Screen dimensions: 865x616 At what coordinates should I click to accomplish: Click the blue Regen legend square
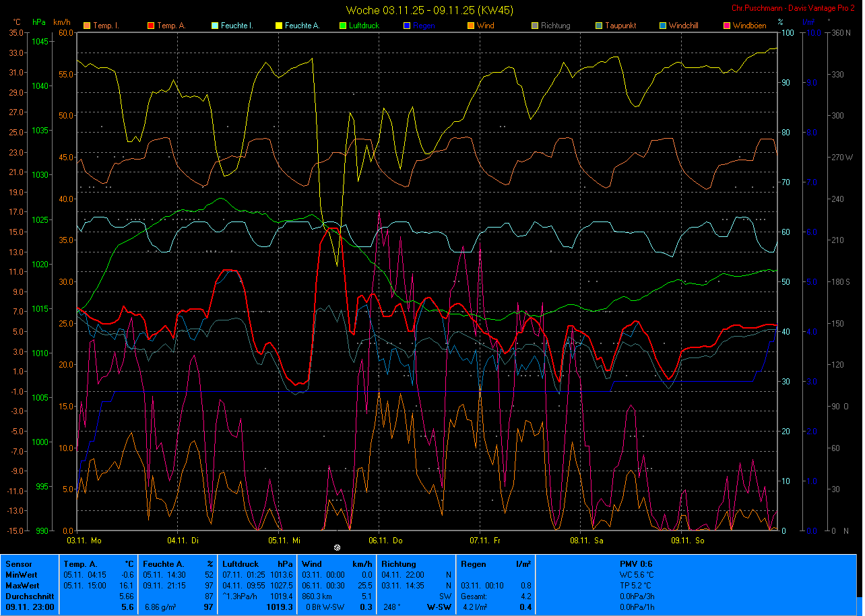[406, 26]
